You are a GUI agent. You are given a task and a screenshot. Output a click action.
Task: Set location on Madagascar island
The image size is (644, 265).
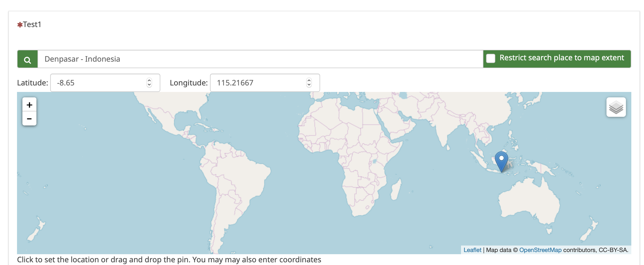tap(396, 191)
